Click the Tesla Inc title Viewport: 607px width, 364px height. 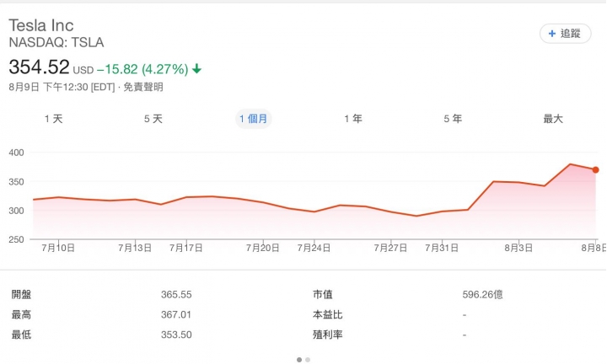tap(41, 25)
